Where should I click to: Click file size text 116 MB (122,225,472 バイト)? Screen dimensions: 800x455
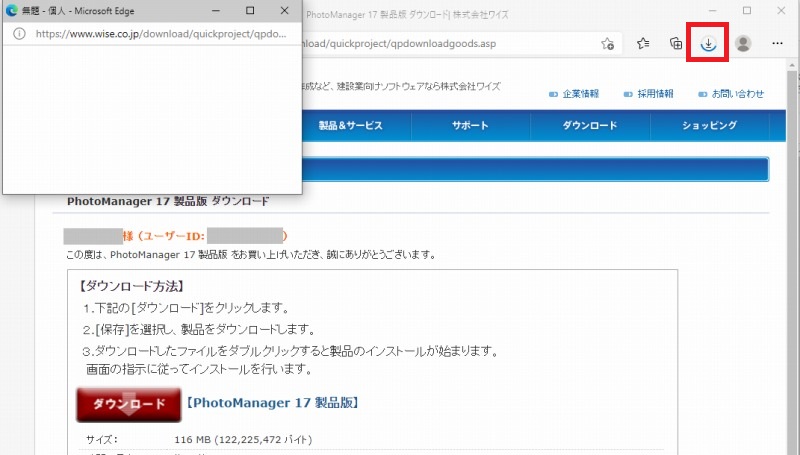click(x=243, y=439)
